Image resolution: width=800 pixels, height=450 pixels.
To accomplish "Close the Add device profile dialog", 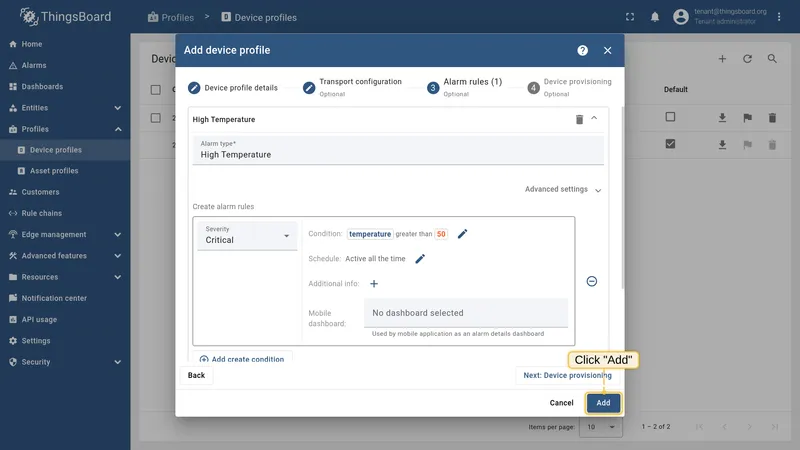I will pos(607,51).
